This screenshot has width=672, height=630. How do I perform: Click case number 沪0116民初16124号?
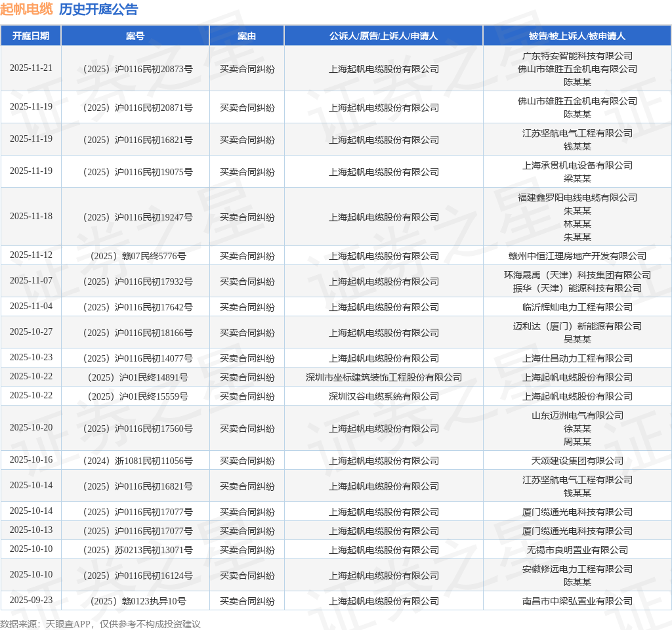[138, 576]
